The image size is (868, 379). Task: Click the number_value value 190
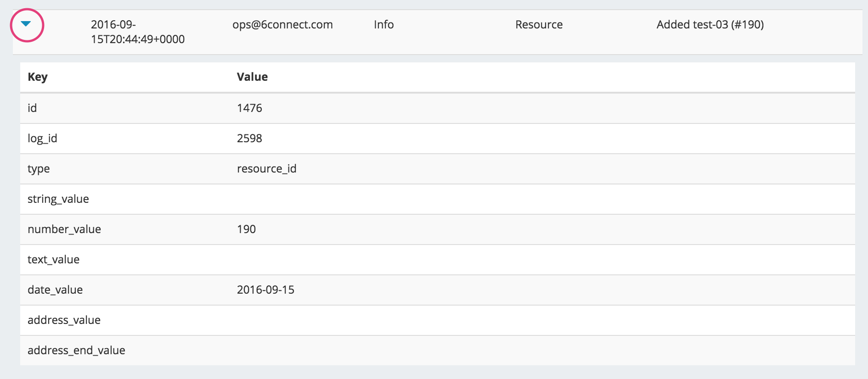(x=246, y=229)
